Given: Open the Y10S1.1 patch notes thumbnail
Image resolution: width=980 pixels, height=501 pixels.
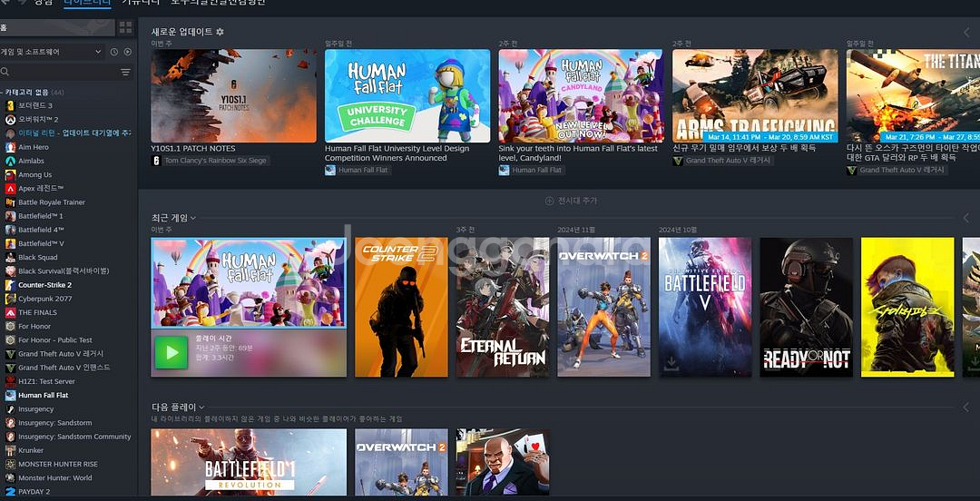Looking at the screenshot, I should 234,95.
